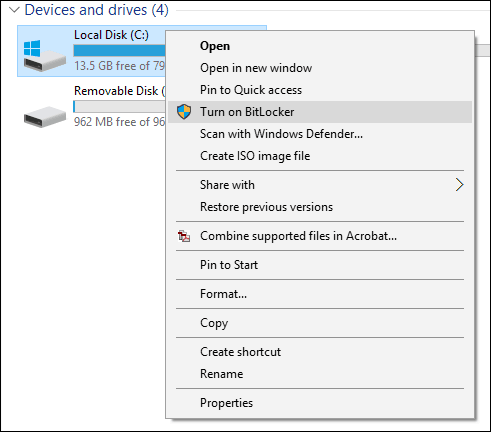Click the BitLocker shield icon

coord(184,112)
